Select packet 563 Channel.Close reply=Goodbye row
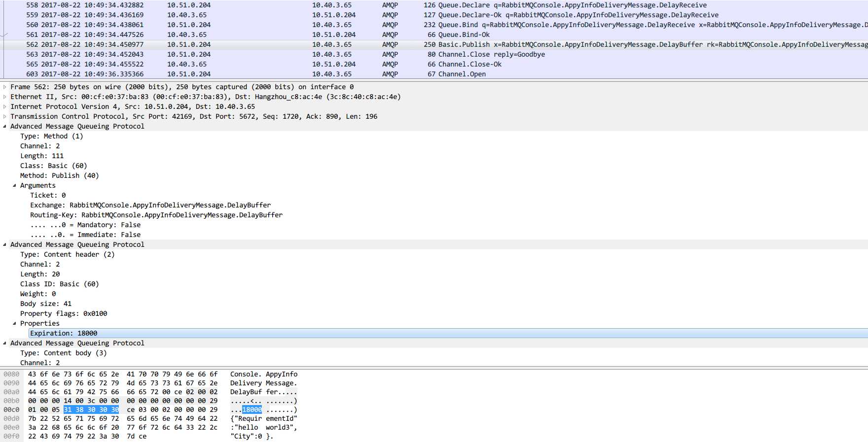The image size is (868, 442). (x=434, y=54)
